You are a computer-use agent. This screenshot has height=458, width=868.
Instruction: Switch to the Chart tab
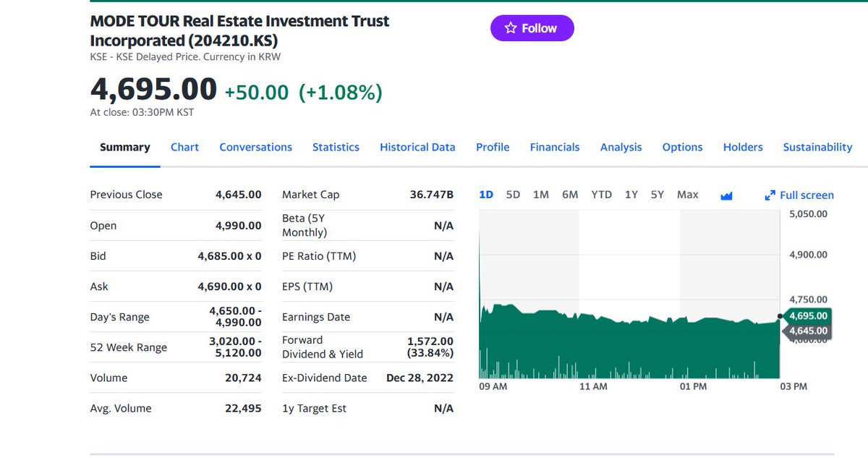tap(184, 147)
